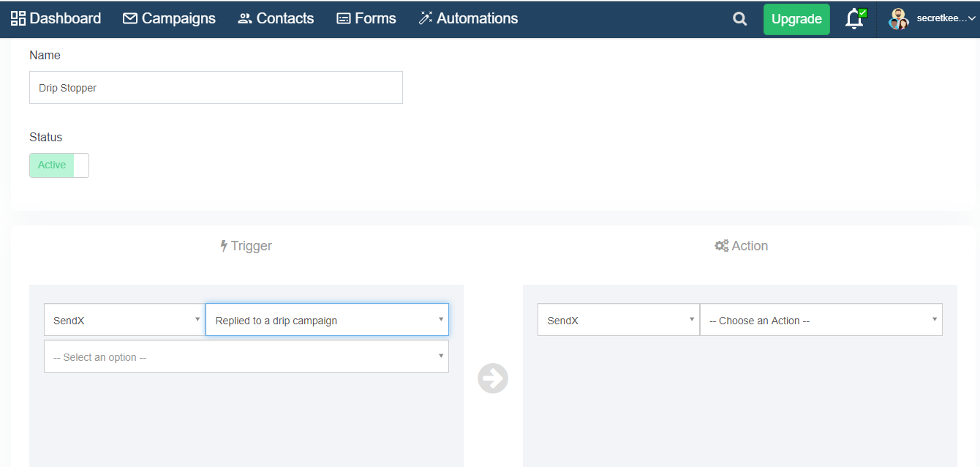Open the Action SendX app dropdown

click(619, 320)
